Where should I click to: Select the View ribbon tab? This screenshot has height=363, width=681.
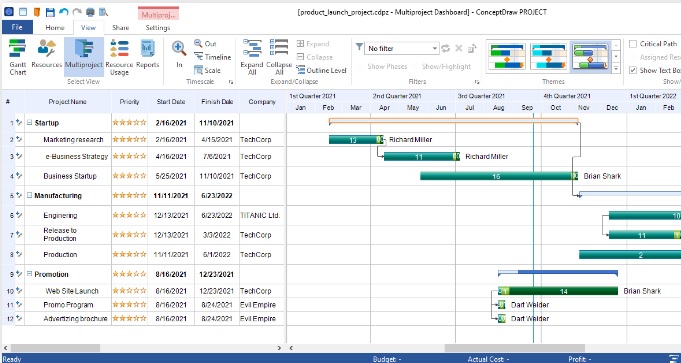88,27
